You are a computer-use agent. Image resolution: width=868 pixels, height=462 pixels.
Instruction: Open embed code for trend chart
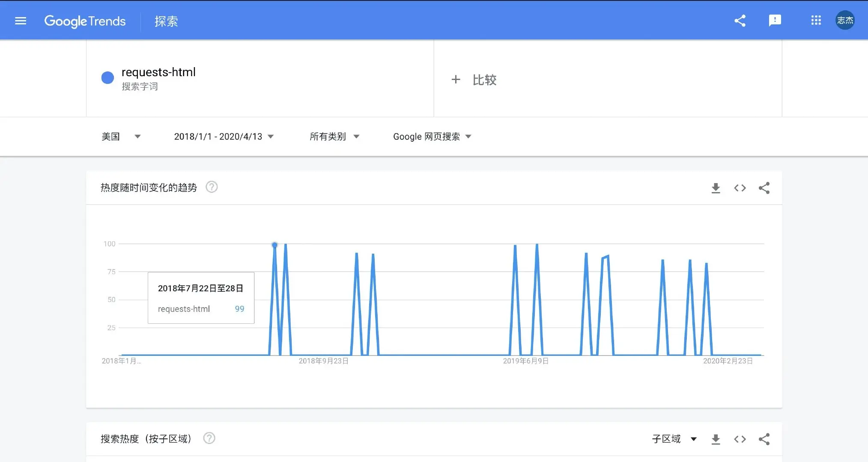[740, 188]
